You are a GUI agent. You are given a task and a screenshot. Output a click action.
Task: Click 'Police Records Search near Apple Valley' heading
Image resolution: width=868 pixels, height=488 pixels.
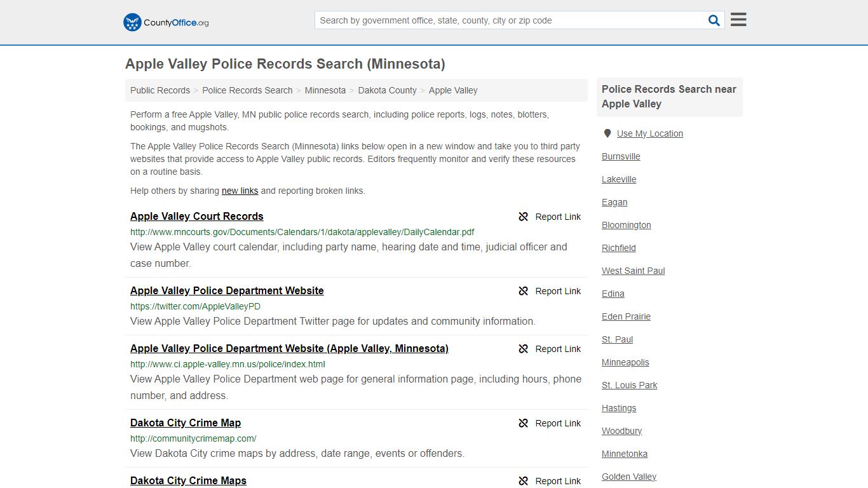coord(669,97)
